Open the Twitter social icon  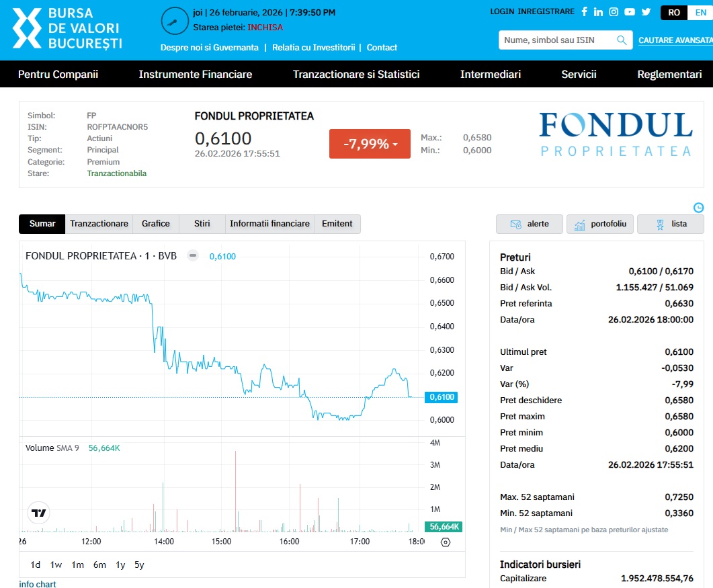[x=646, y=12]
